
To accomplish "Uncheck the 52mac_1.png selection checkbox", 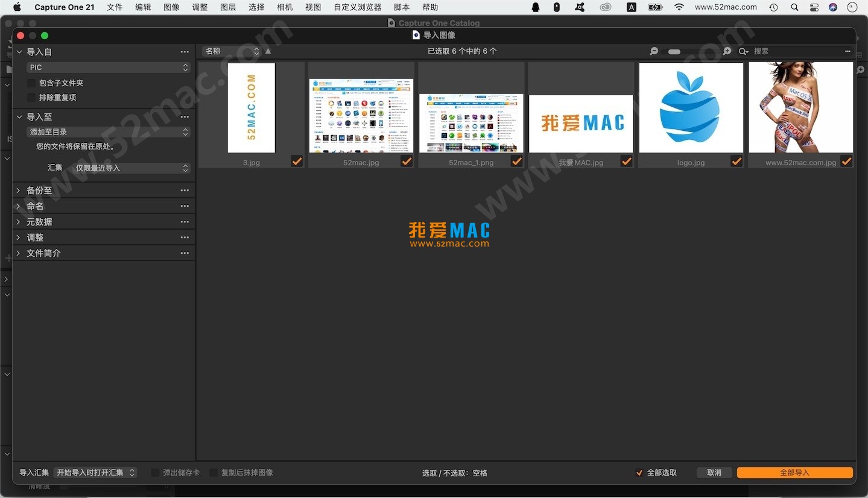I will [516, 161].
